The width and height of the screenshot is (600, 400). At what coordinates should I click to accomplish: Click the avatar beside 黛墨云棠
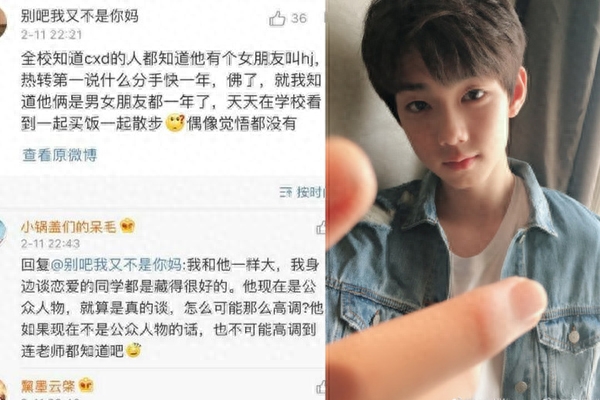4,390
